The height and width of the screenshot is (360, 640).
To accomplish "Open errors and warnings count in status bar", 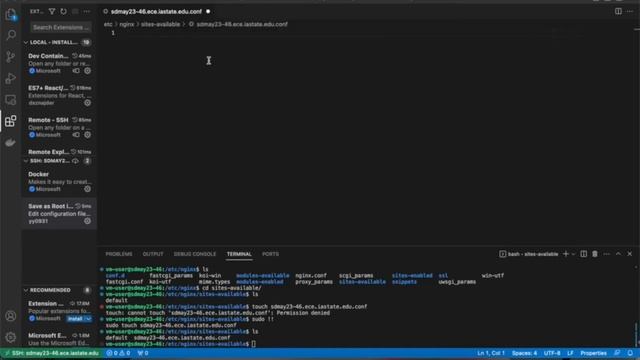I will pyautogui.click(x=118, y=353).
